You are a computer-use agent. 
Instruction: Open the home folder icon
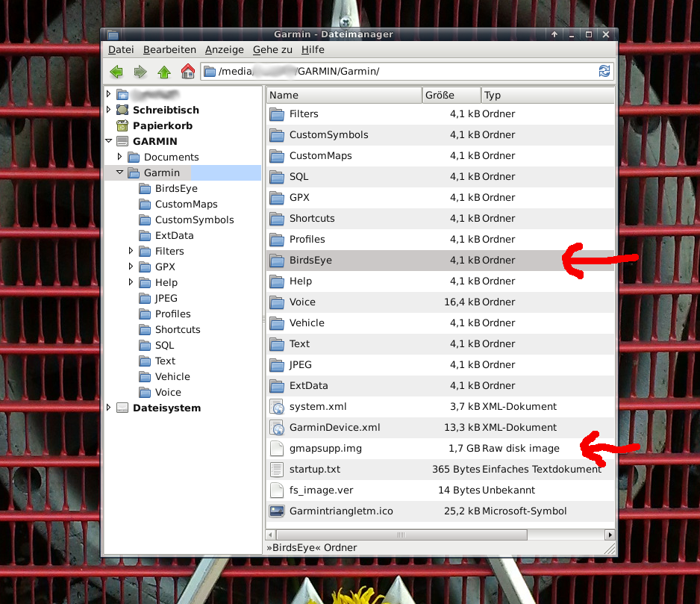(188, 71)
